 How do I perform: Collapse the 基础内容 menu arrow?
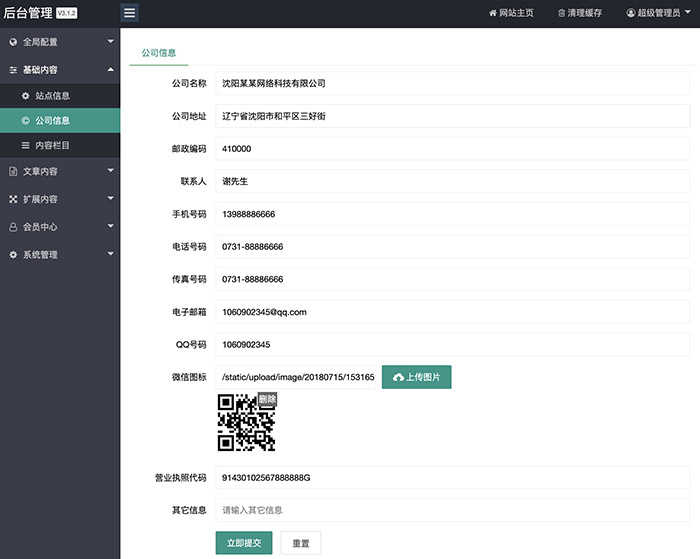pos(110,69)
